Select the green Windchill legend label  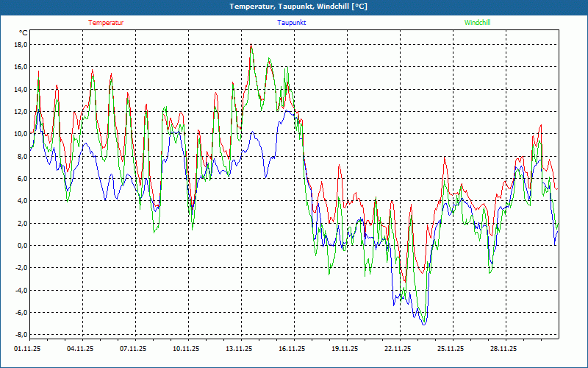pyautogui.click(x=477, y=23)
